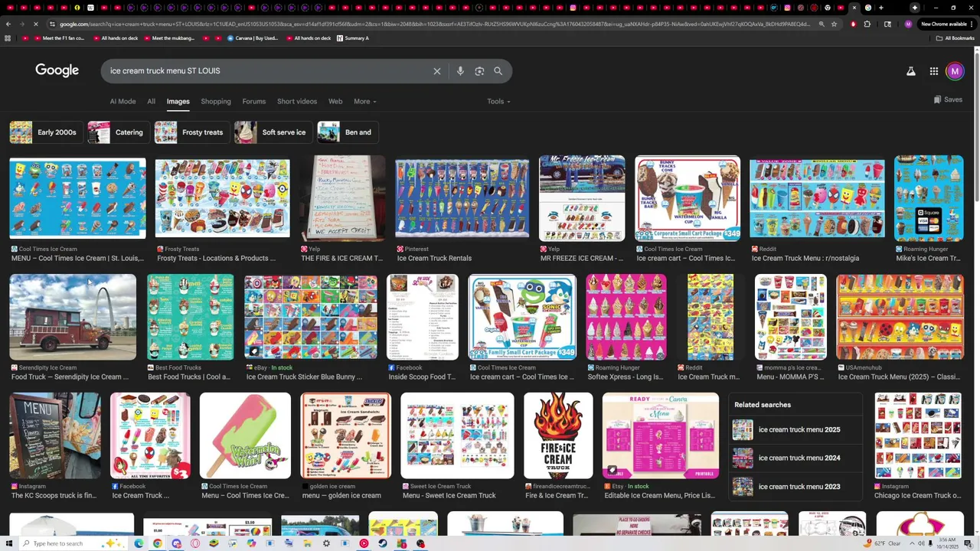Image resolution: width=980 pixels, height=551 pixels.
Task: Click the Etsy favicon under the editable menu result
Action: [608, 486]
